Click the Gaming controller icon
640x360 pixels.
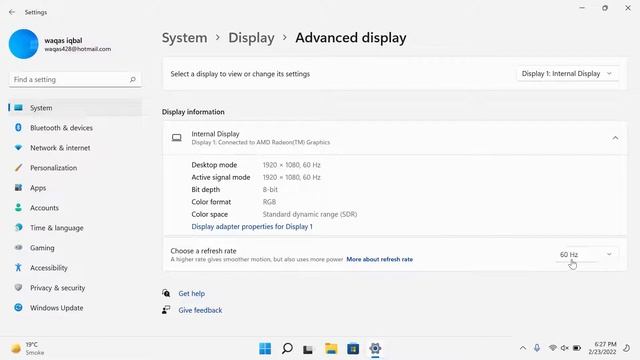tap(18, 247)
